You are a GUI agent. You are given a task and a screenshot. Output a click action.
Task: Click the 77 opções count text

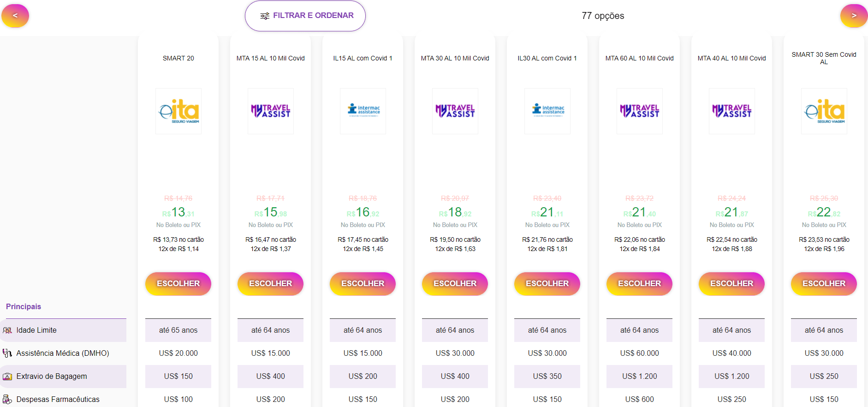tap(603, 16)
